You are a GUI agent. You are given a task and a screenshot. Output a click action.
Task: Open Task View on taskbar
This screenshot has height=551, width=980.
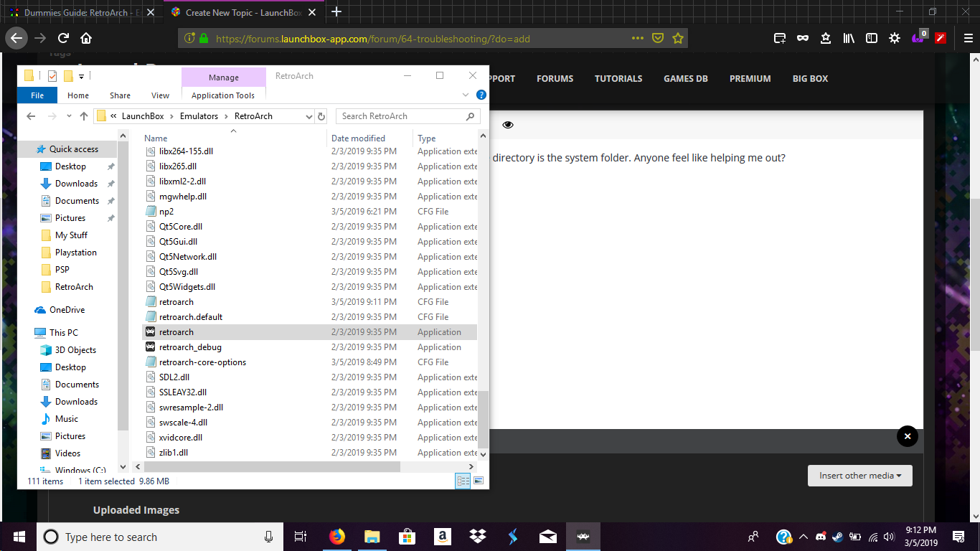click(301, 537)
